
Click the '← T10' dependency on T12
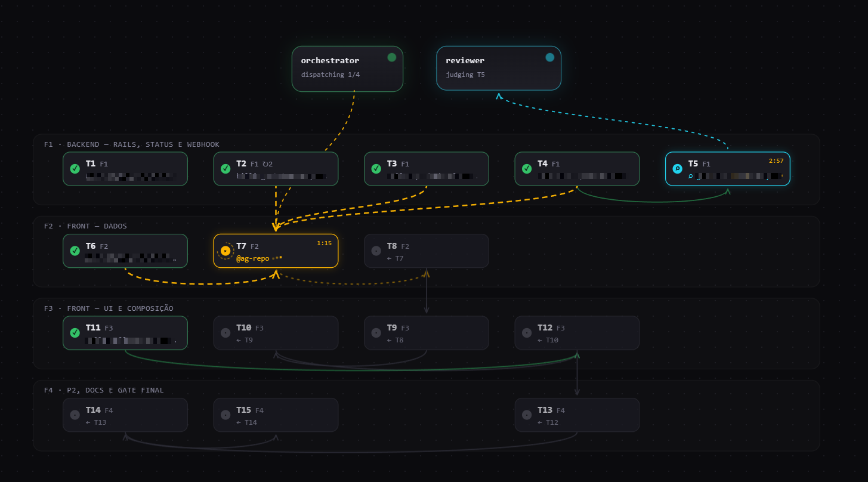548,340
